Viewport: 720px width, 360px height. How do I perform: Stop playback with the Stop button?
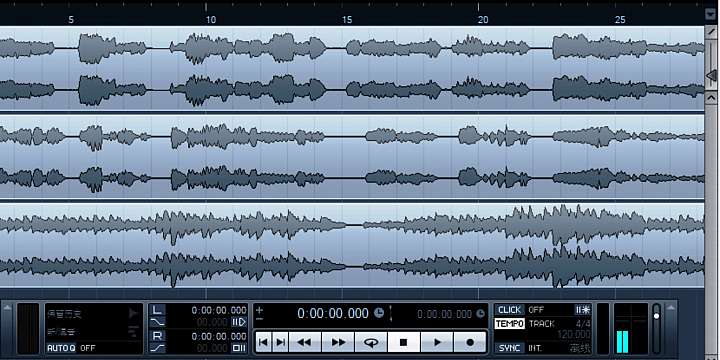tap(404, 342)
